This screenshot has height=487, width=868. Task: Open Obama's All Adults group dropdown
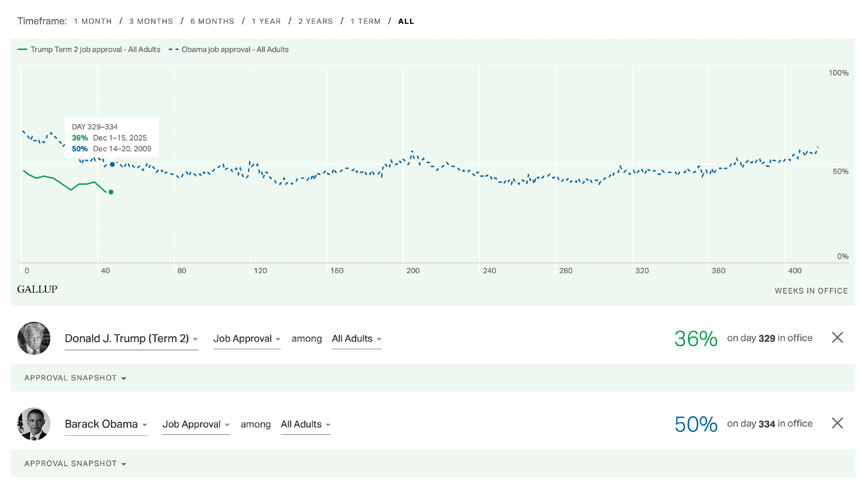(306, 424)
